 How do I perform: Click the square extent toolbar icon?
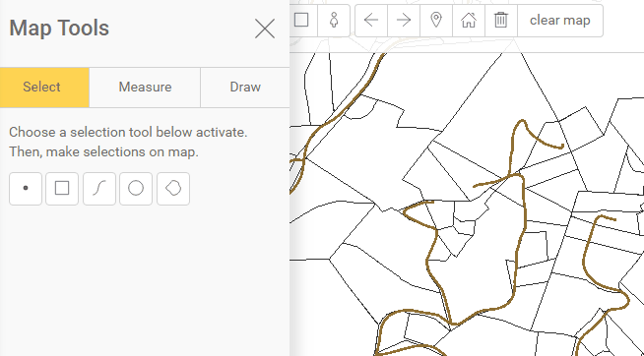tap(302, 20)
